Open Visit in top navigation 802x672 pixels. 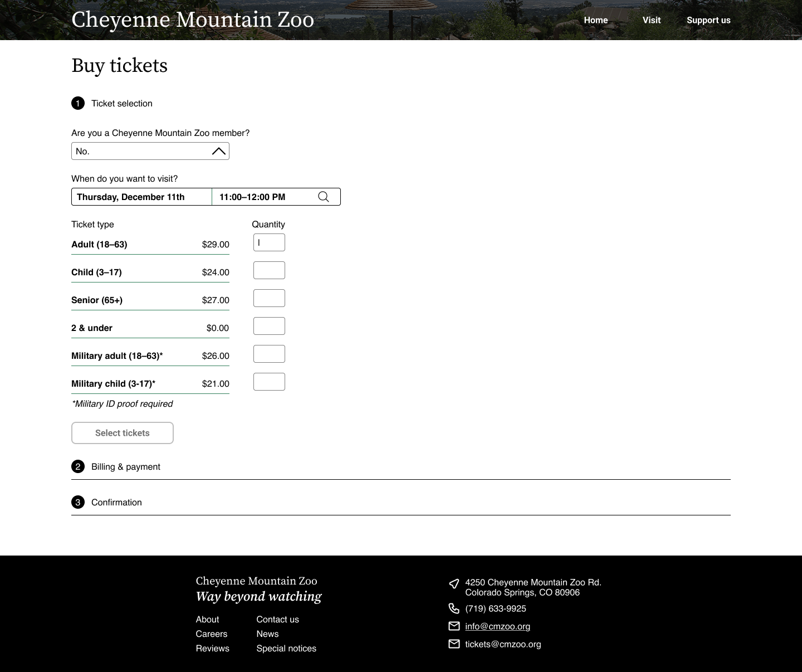652,20
